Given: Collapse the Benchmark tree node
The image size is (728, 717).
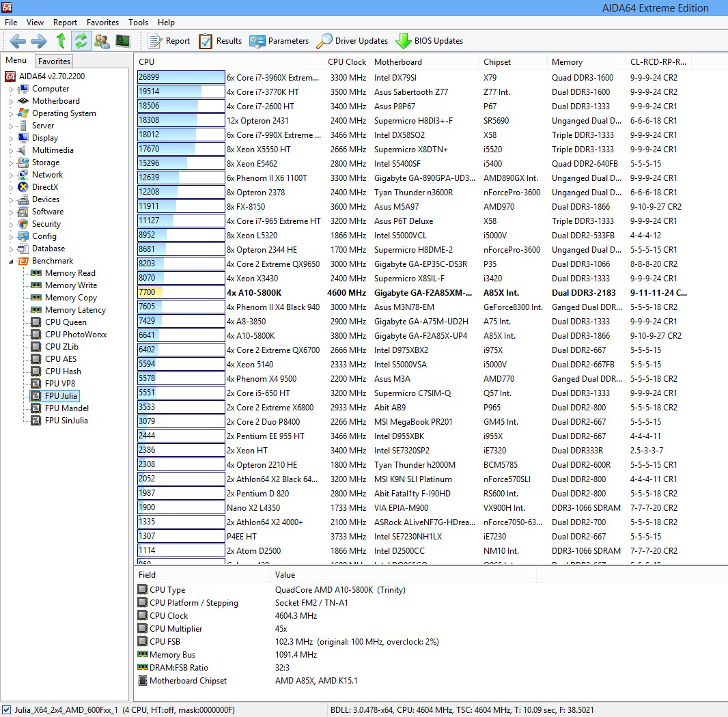Looking at the screenshot, I should [x=11, y=262].
